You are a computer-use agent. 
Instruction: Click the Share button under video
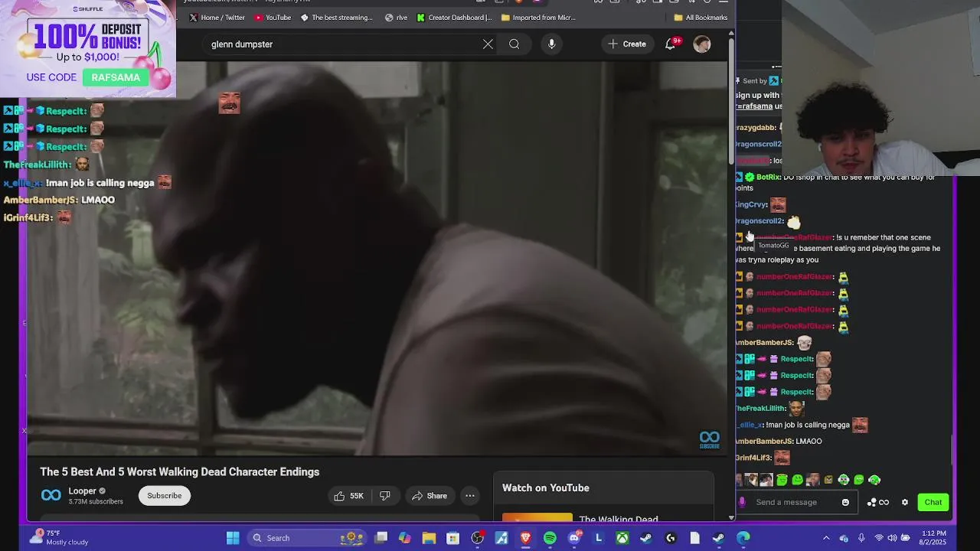point(430,496)
